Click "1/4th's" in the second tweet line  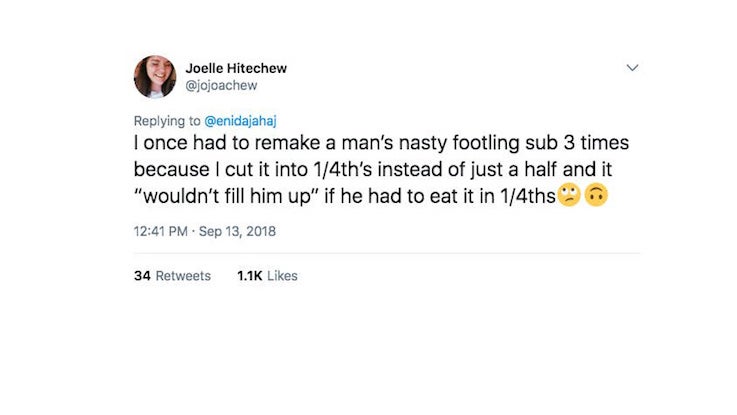(343, 170)
